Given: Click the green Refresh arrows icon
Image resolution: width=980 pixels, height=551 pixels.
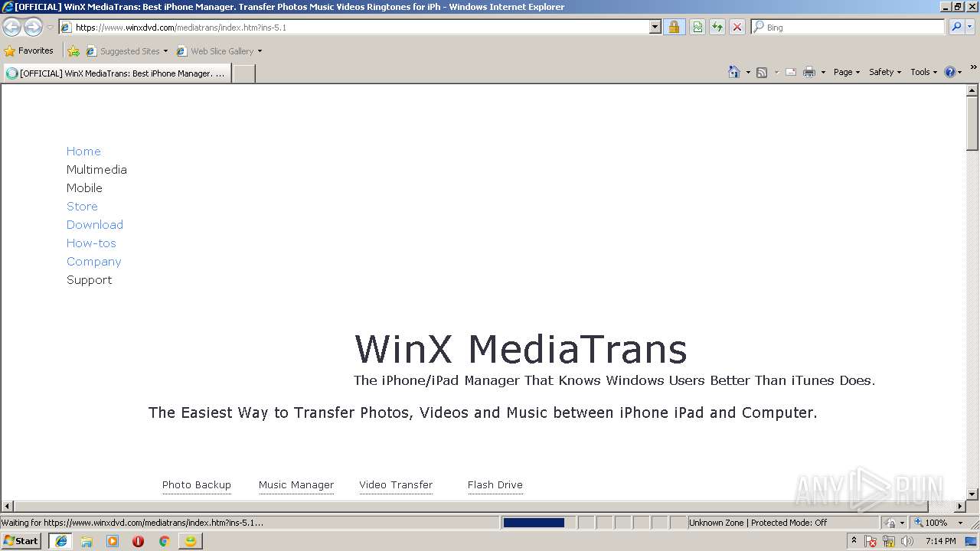Looking at the screenshot, I should tap(717, 27).
